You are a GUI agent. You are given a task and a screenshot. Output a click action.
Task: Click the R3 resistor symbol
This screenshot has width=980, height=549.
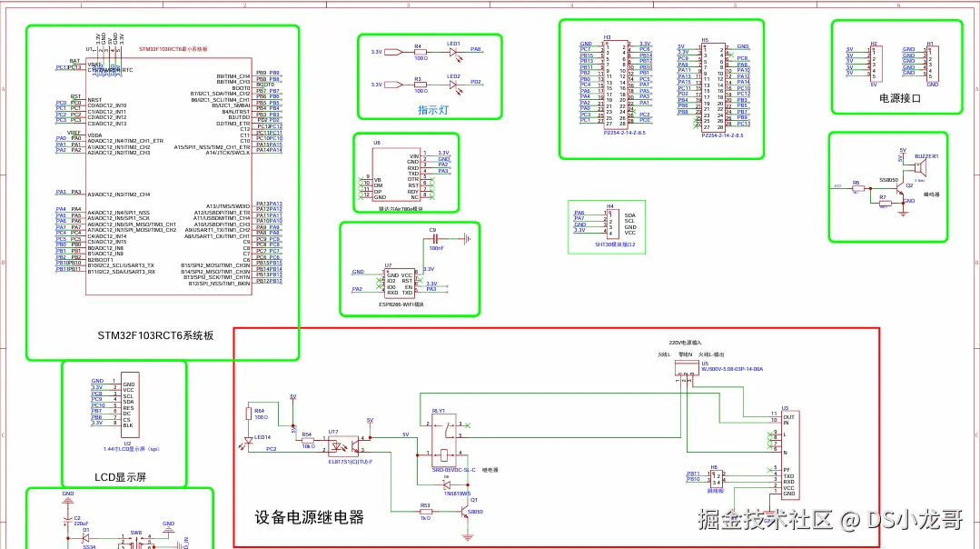420,85
